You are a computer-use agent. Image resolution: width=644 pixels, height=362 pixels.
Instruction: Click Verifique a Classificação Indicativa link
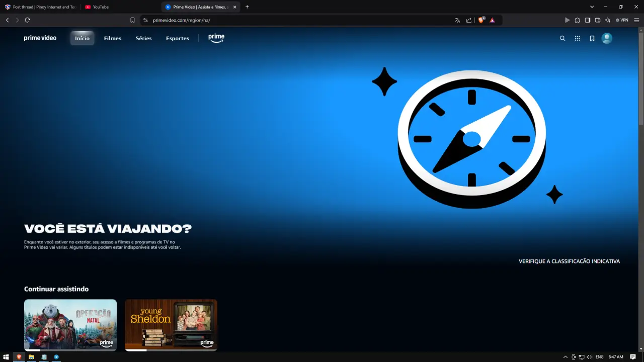pos(569,261)
